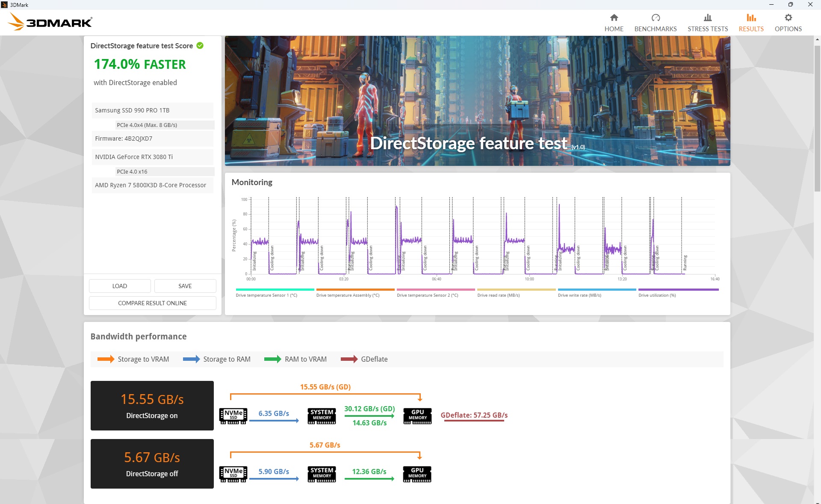Restore down the 3DMark window
821x504 pixels.
click(x=791, y=5)
